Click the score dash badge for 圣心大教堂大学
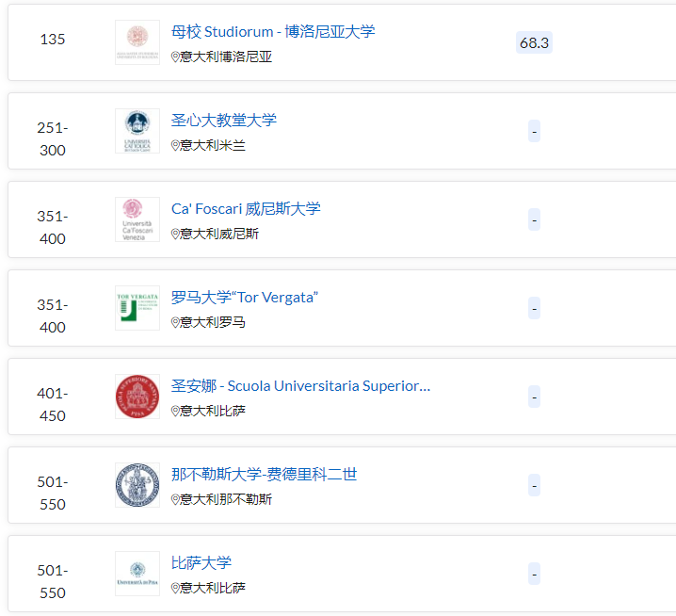The height and width of the screenshot is (616, 676). [x=534, y=131]
